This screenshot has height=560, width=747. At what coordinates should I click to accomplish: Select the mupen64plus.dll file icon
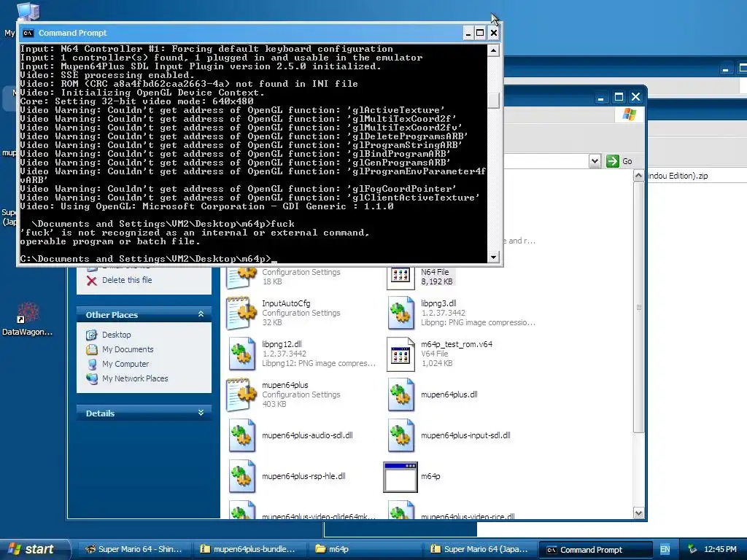[x=400, y=394]
